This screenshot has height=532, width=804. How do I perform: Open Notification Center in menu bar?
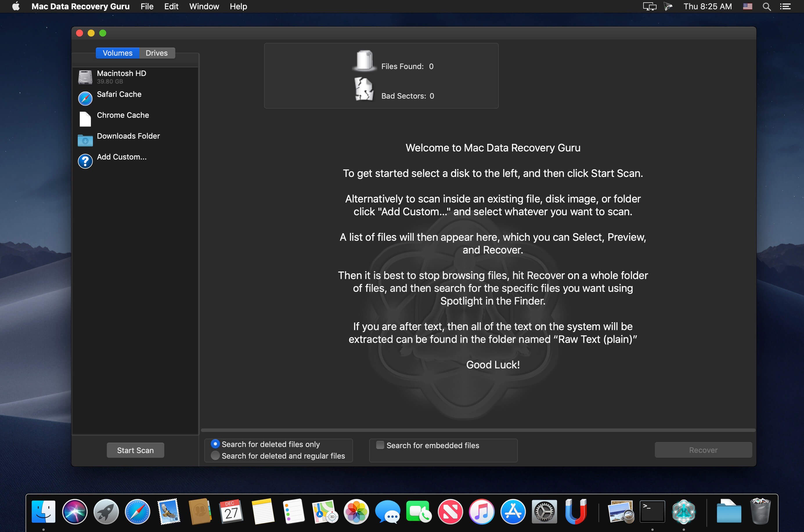[x=785, y=6]
